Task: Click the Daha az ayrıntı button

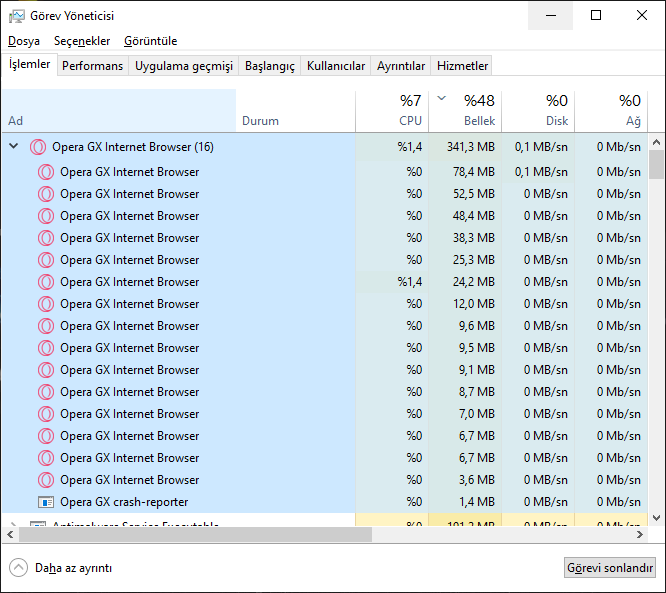Action: [x=60, y=568]
